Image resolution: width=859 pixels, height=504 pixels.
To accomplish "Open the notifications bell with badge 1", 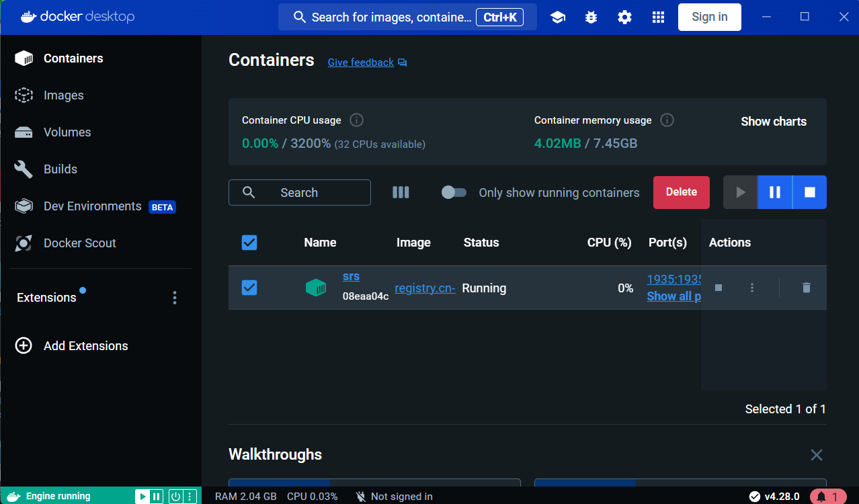I will point(828,497).
